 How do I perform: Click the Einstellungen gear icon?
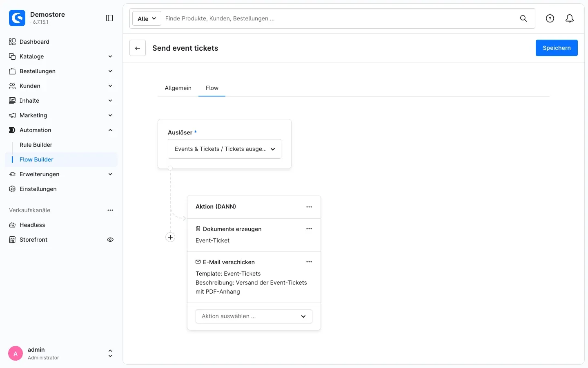[12, 189]
